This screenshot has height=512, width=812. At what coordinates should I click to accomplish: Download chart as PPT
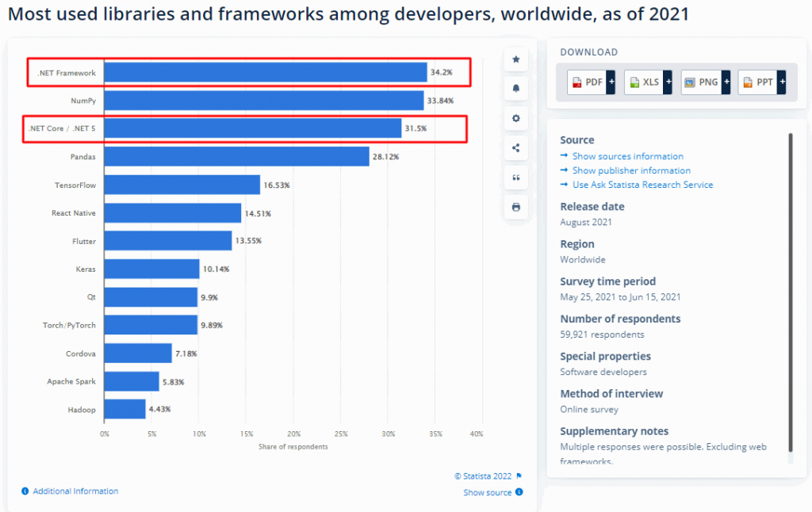(758, 82)
